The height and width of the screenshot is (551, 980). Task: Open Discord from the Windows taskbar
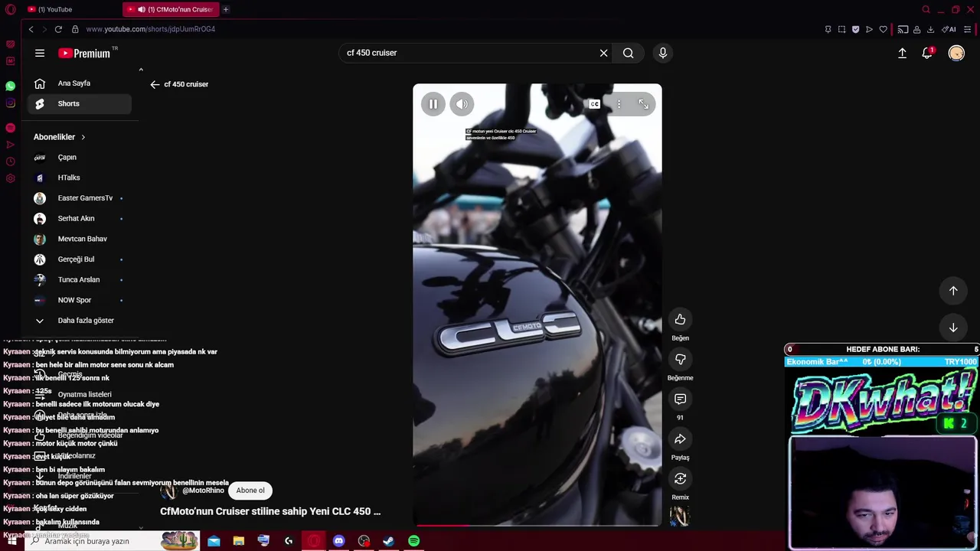(339, 541)
